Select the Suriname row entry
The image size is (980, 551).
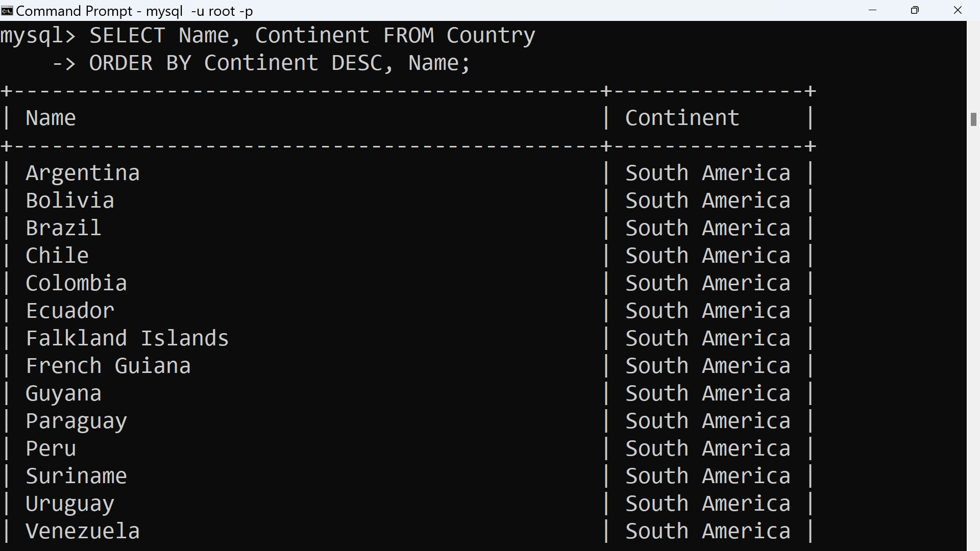point(76,475)
